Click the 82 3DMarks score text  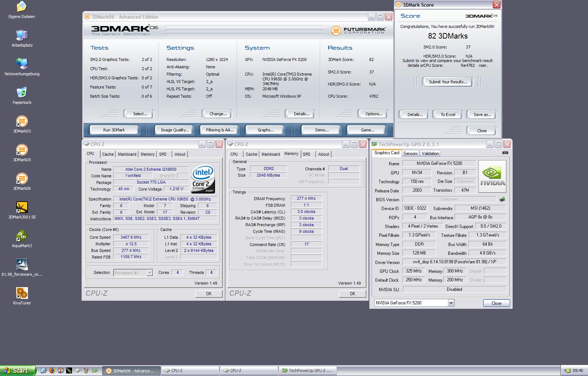[x=448, y=36]
